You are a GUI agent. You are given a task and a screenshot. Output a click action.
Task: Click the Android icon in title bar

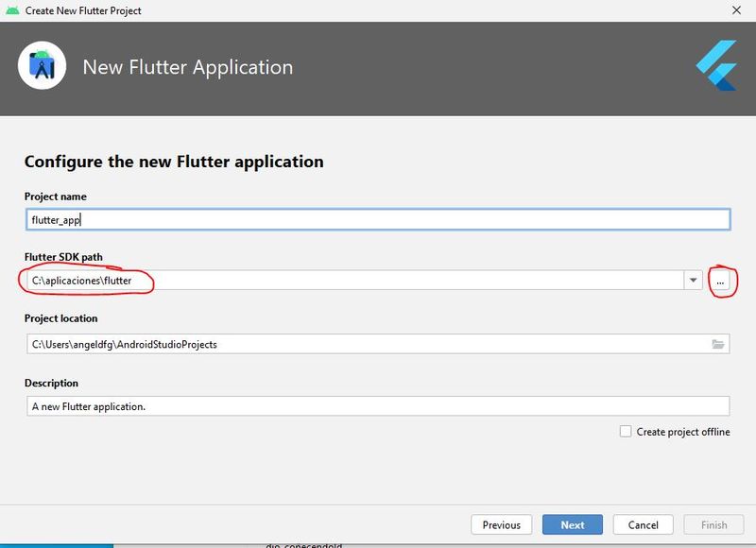[12, 10]
